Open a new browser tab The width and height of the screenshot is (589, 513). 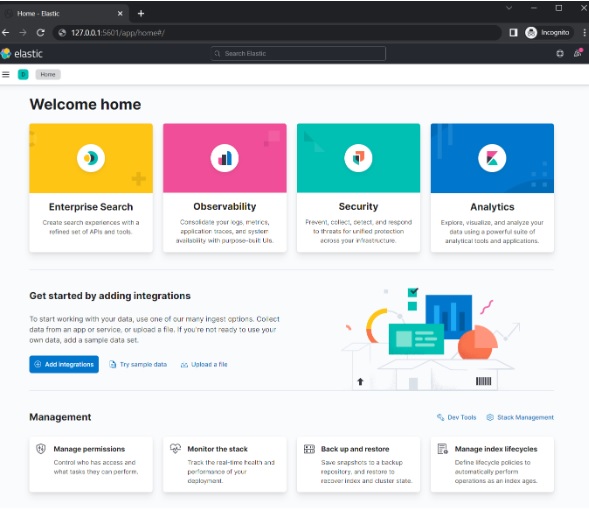(x=141, y=14)
